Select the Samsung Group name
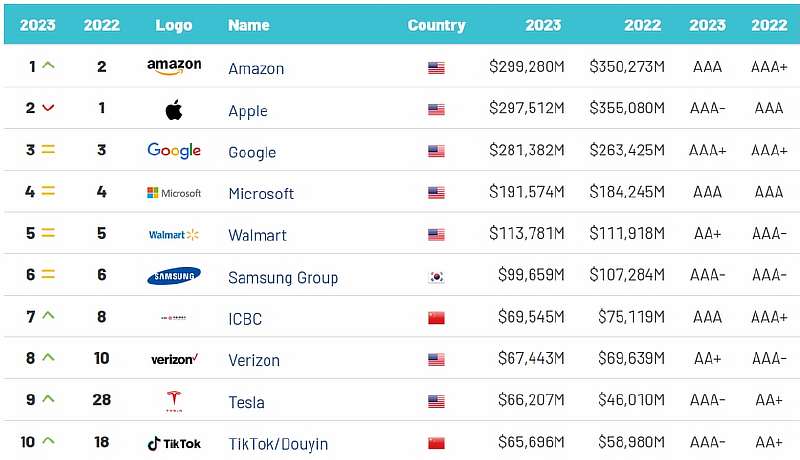The image size is (800, 460). coord(283,277)
